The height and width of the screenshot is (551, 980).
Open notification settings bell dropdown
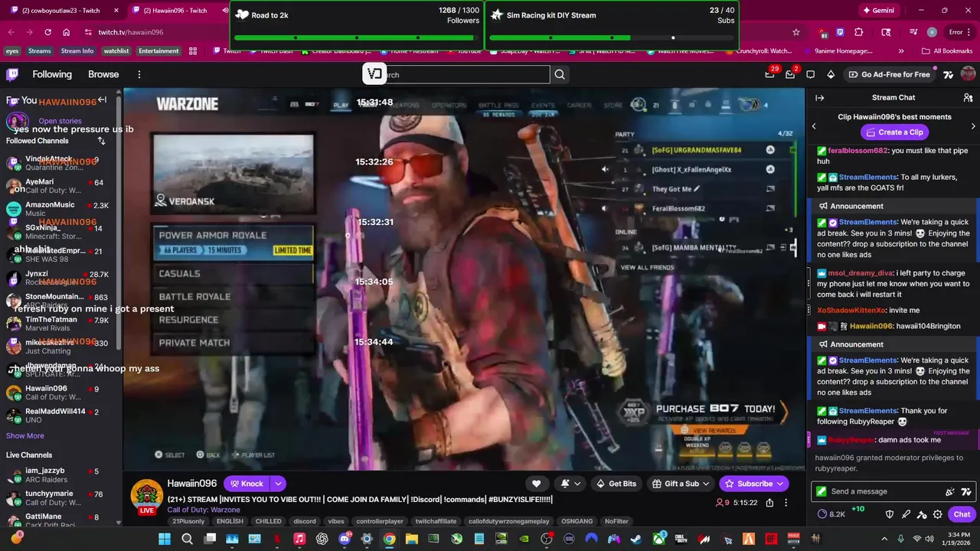[x=570, y=484]
